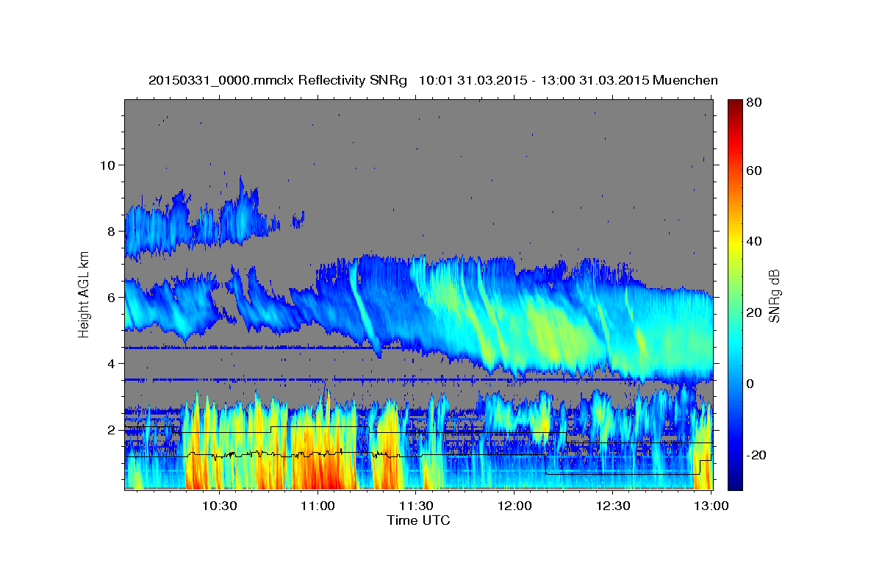882x588 pixels.
Task: Click the 12:00 time tick label
Action: [x=514, y=506]
